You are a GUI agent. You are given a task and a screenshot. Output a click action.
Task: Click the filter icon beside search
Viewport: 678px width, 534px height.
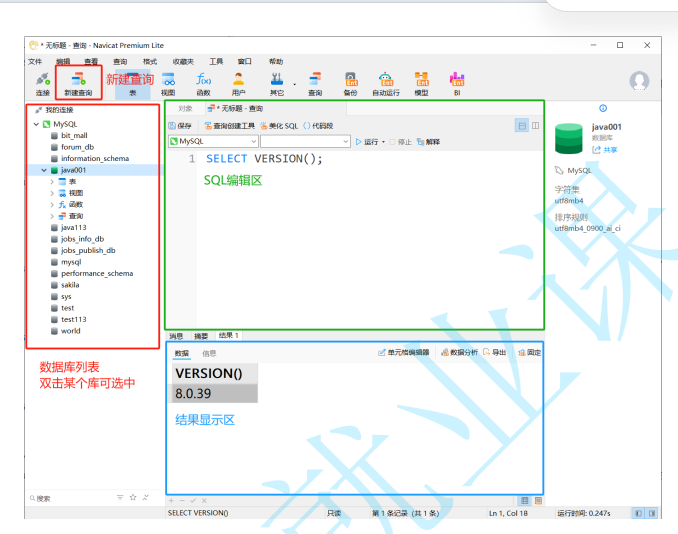point(120,498)
